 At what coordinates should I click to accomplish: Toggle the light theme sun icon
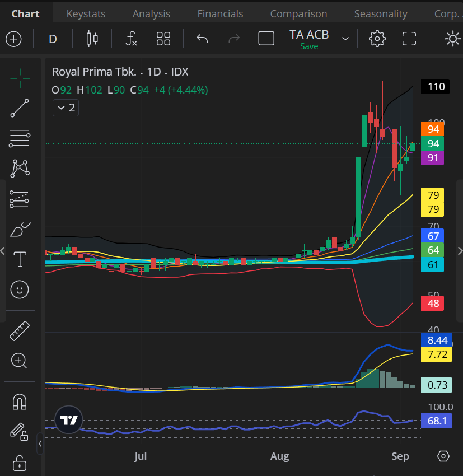[x=452, y=39]
